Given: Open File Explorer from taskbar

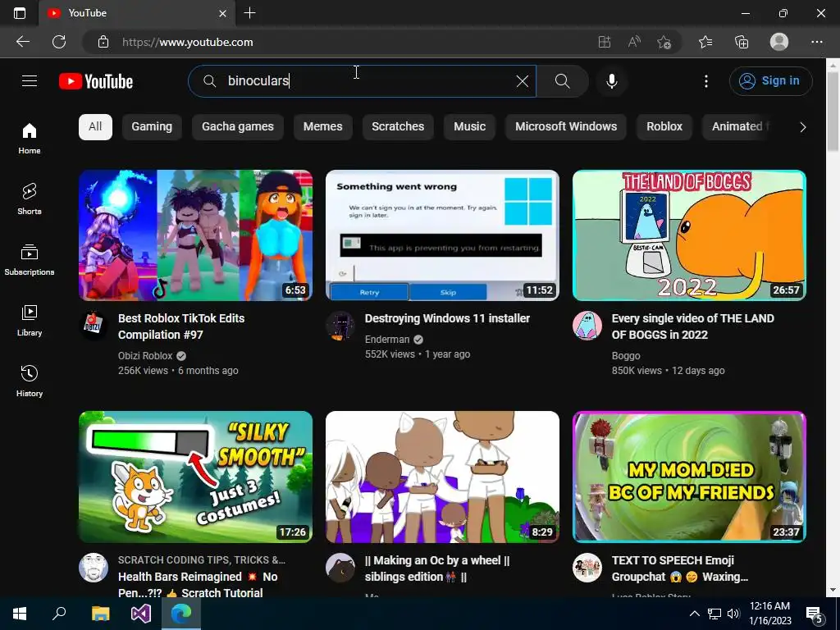Looking at the screenshot, I should point(100,614).
